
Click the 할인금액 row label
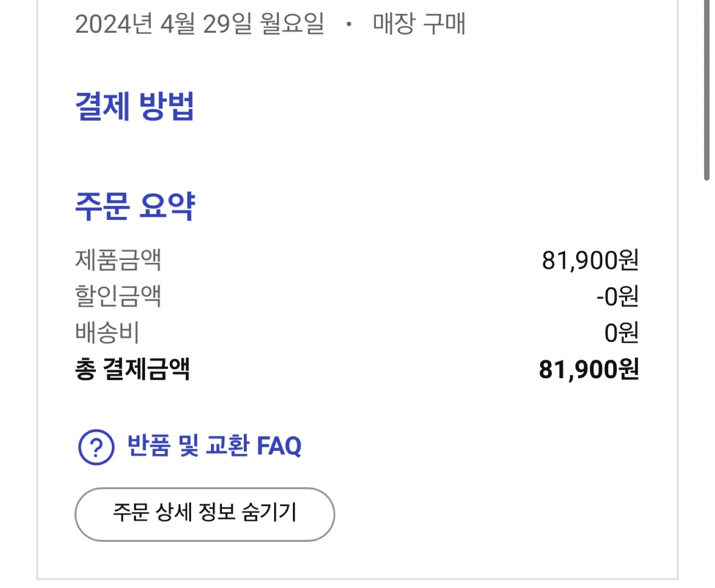click(x=118, y=296)
